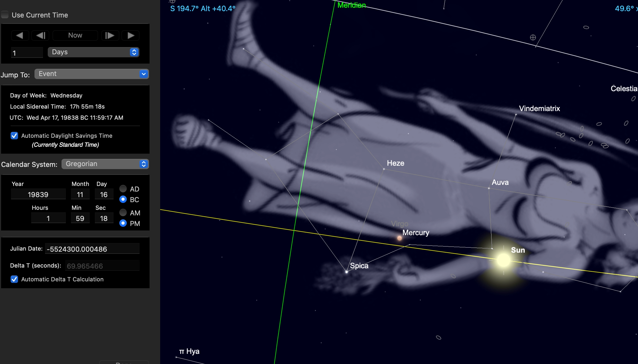Click the reverse time flow arrow button
The width and height of the screenshot is (638, 364).
point(20,35)
